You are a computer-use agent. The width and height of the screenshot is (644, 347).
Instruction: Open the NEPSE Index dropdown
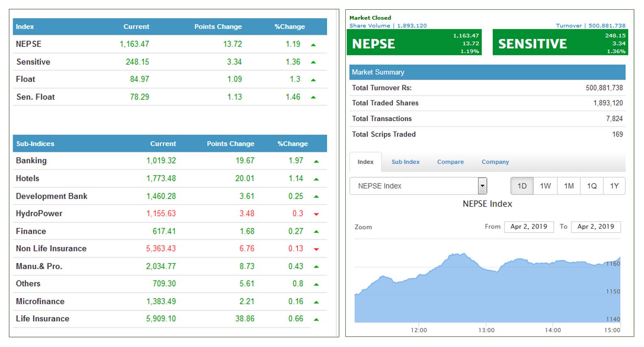coord(418,186)
